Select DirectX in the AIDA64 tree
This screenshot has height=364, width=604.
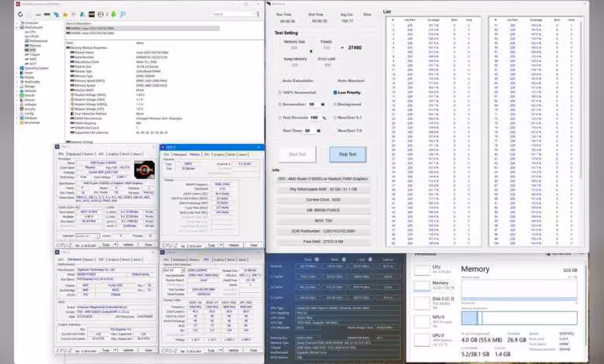tap(29, 95)
